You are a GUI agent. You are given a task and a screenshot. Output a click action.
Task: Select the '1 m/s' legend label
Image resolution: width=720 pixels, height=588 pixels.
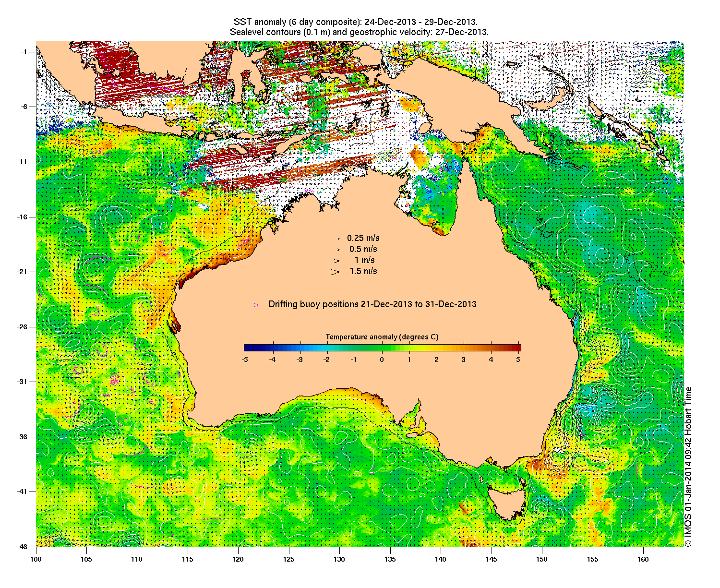point(365,260)
